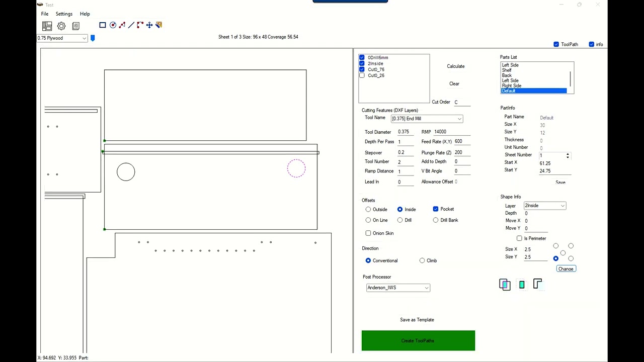Select the Inside offset option
Viewport: 644px width, 362px height.
coord(400,209)
